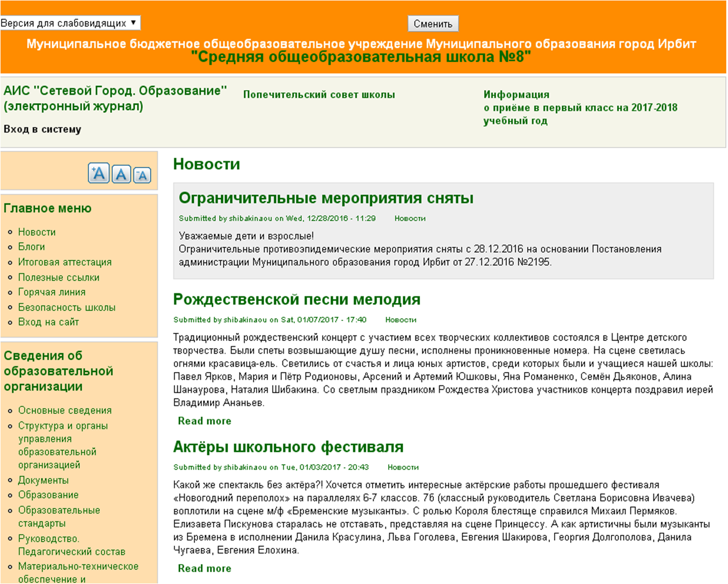Open "Новости" in the main menu
Viewport: 728px width, 584px height.
[x=37, y=231]
